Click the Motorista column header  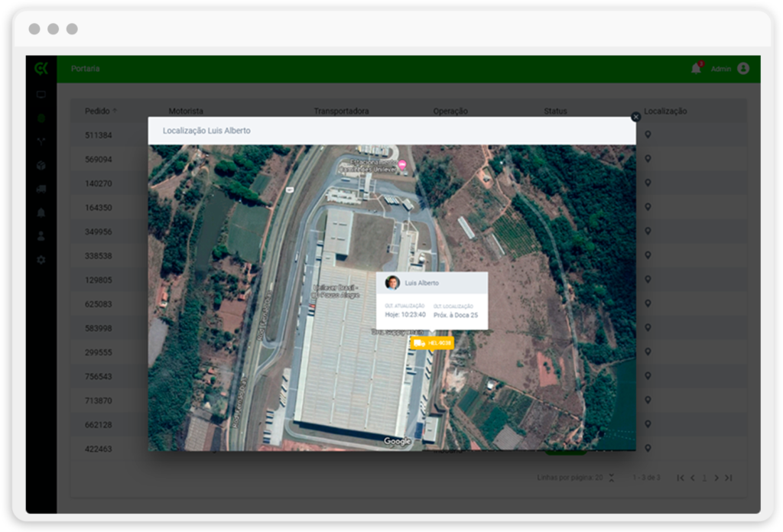click(x=186, y=111)
